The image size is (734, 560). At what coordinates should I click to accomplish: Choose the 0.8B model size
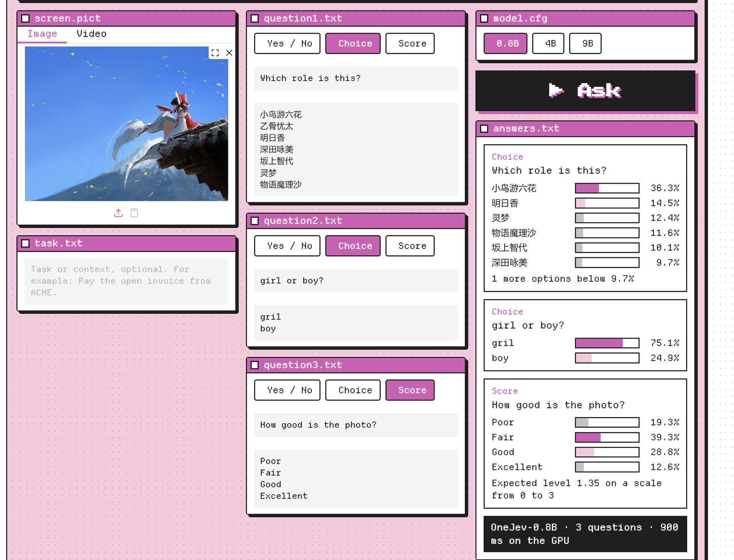tap(505, 44)
